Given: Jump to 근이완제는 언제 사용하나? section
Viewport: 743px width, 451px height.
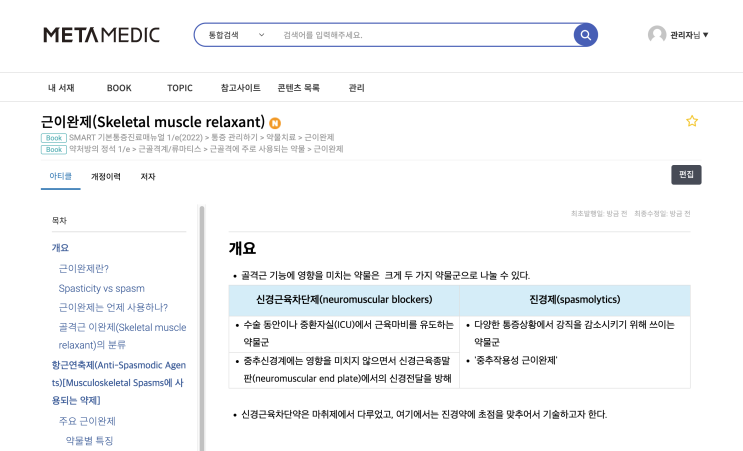Looking at the screenshot, I should (113, 307).
